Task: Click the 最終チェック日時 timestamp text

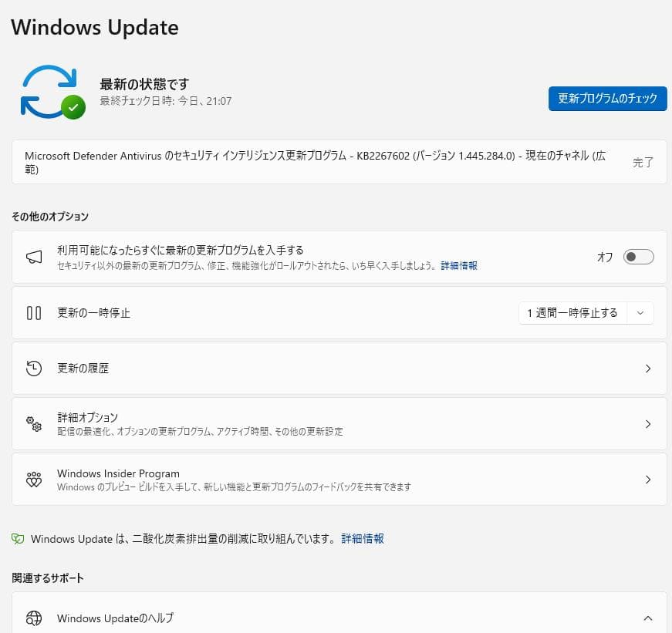Action: pyautogui.click(x=165, y=101)
